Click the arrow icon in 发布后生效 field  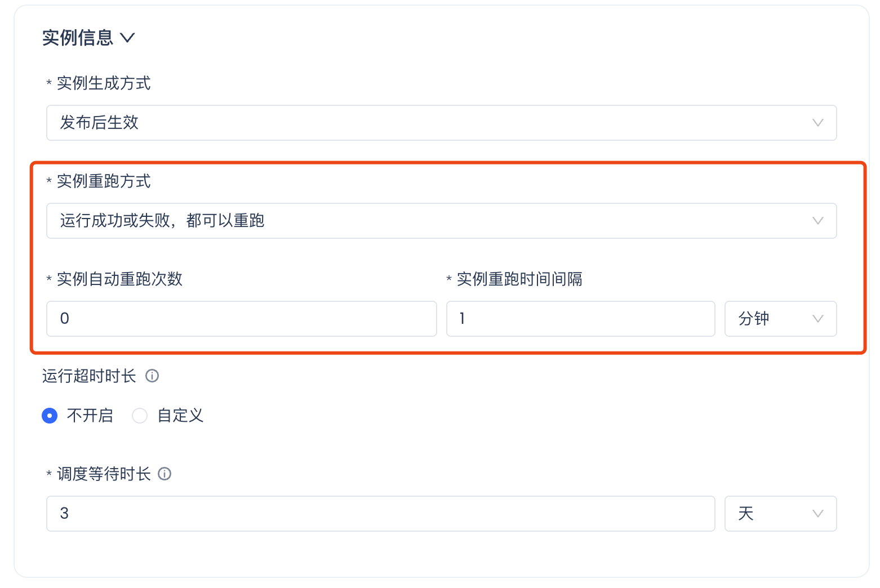(817, 123)
